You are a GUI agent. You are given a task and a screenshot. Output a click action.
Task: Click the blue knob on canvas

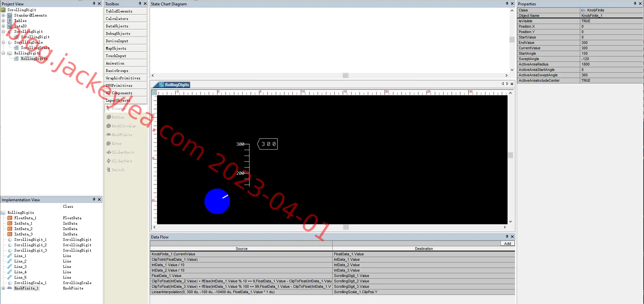[x=217, y=201]
